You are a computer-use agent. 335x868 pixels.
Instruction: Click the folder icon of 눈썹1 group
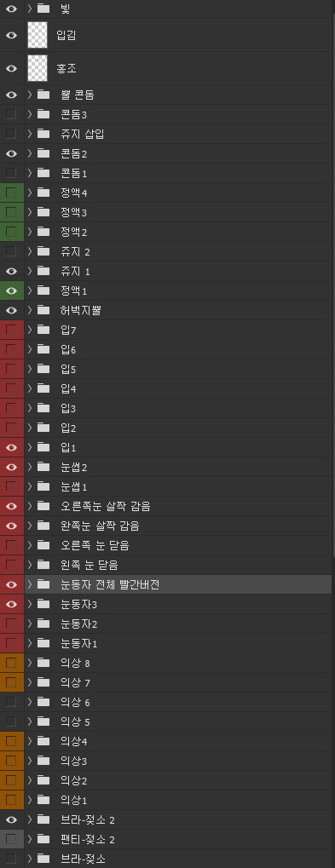coord(43,486)
